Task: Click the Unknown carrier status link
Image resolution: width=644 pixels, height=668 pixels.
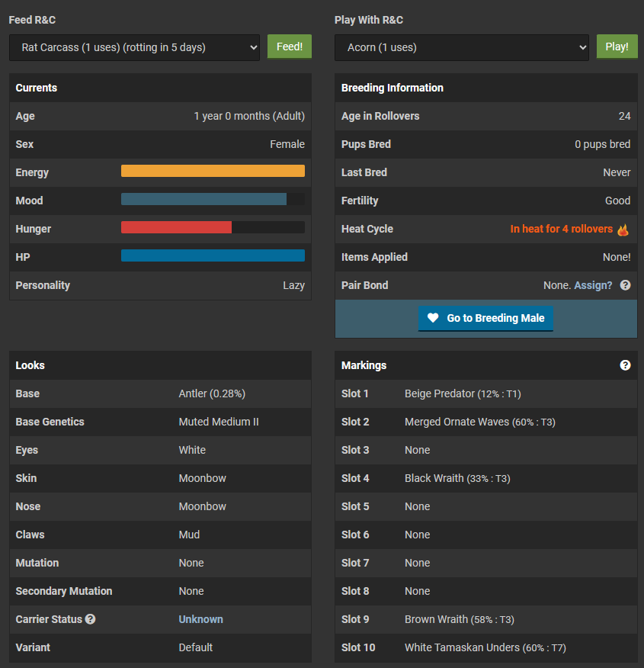Action: (200, 619)
